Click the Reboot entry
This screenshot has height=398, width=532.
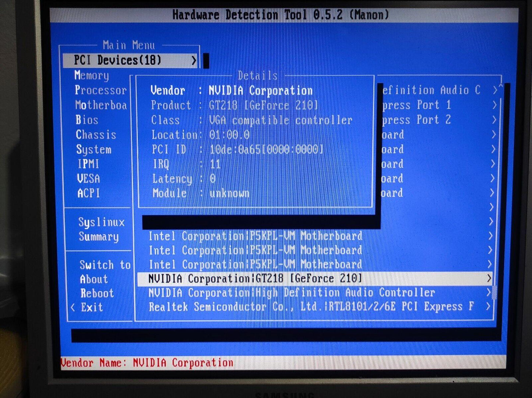tap(97, 293)
